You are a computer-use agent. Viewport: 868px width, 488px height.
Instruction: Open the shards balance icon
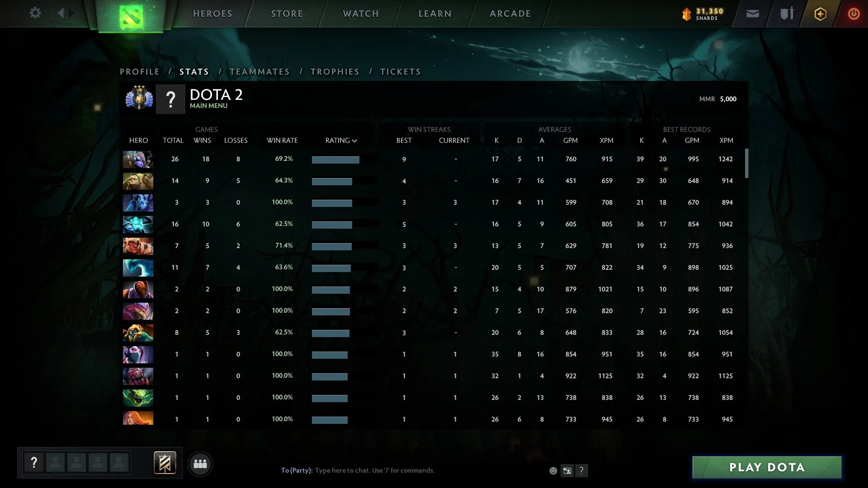click(686, 14)
